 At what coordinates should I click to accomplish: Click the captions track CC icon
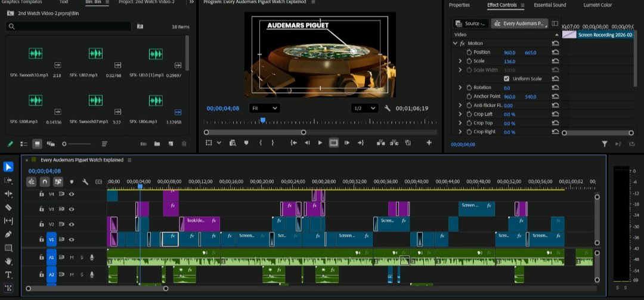point(98,182)
